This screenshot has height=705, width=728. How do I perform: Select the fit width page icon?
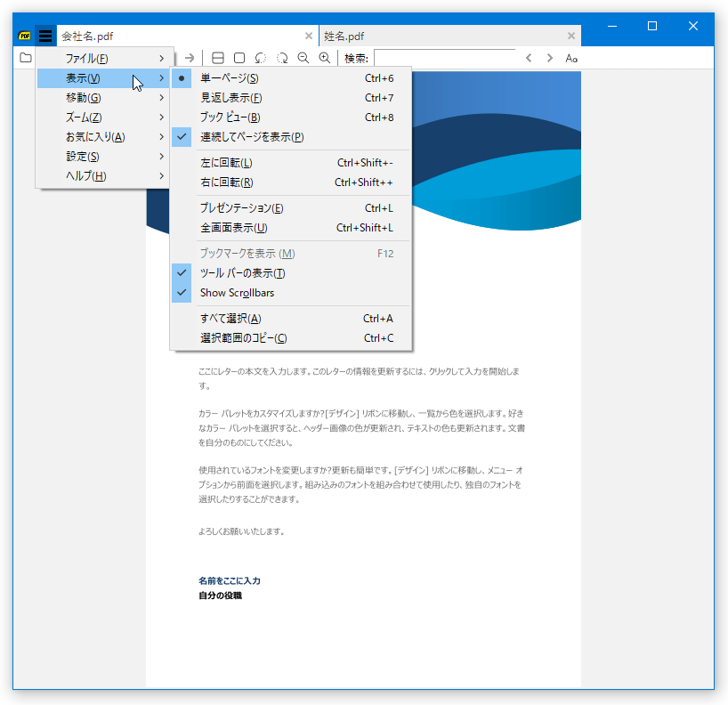pos(217,58)
